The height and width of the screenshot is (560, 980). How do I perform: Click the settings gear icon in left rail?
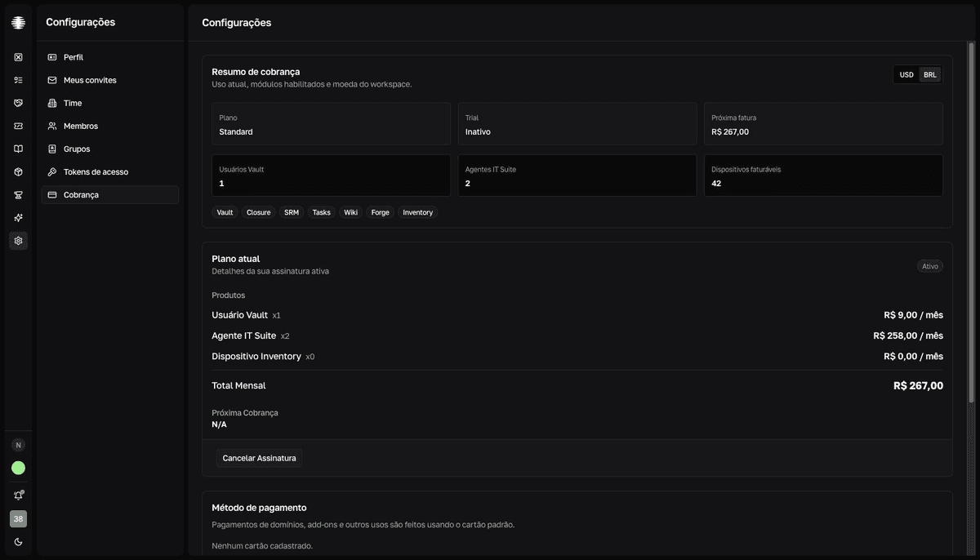click(x=18, y=241)
